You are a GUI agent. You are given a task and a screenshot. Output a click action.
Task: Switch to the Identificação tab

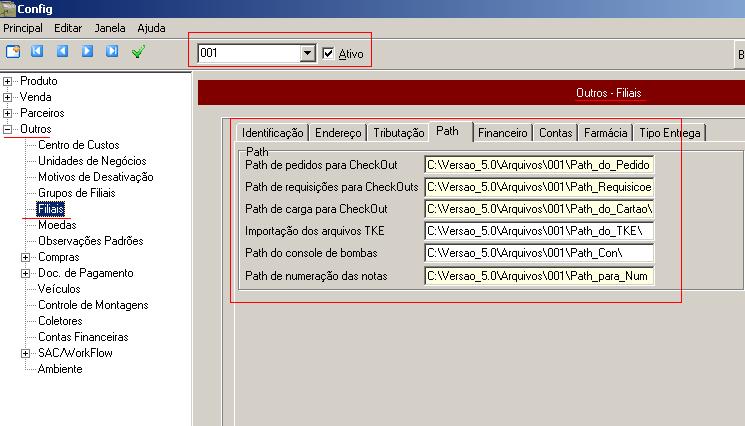click(272, 133)
